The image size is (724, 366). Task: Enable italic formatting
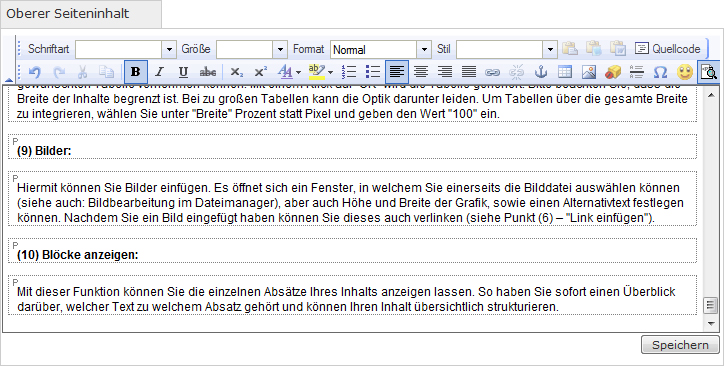159,72
